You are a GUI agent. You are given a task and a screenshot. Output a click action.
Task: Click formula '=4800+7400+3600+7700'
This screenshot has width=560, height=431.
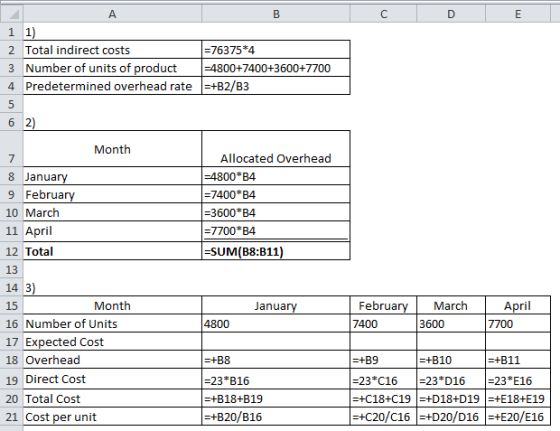276,68
